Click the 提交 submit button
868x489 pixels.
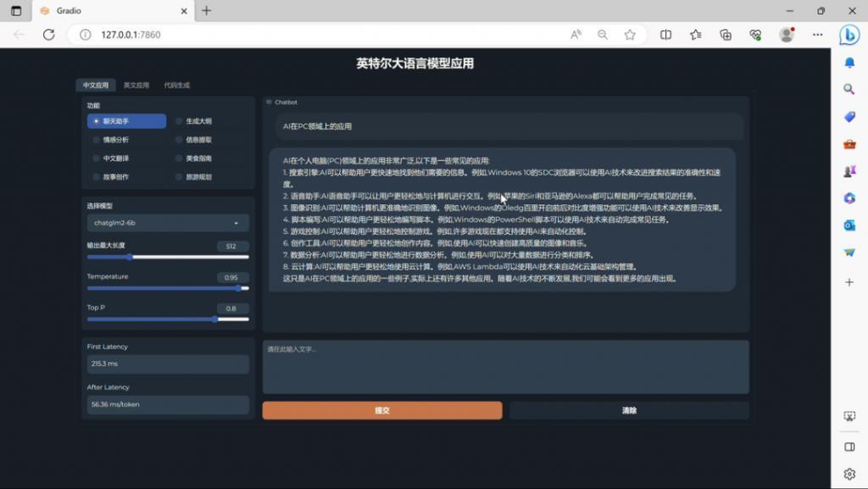tap(381, 410)
